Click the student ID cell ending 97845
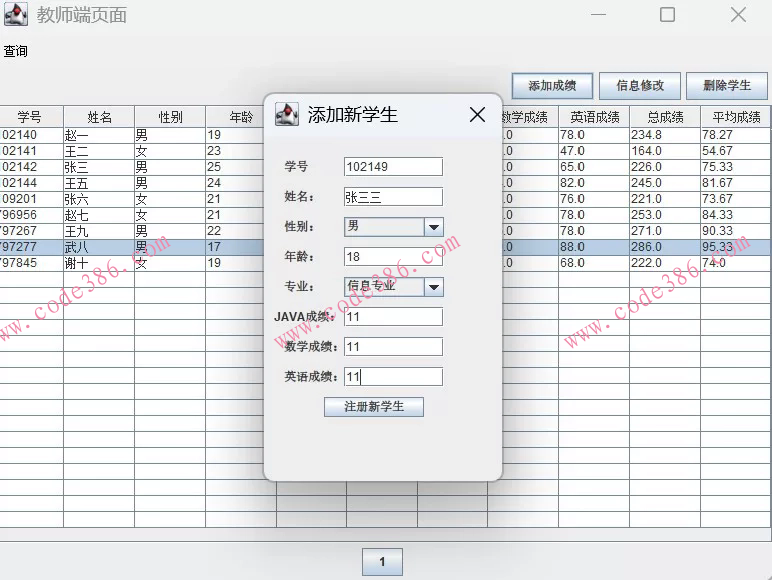 tap(31, 263)
